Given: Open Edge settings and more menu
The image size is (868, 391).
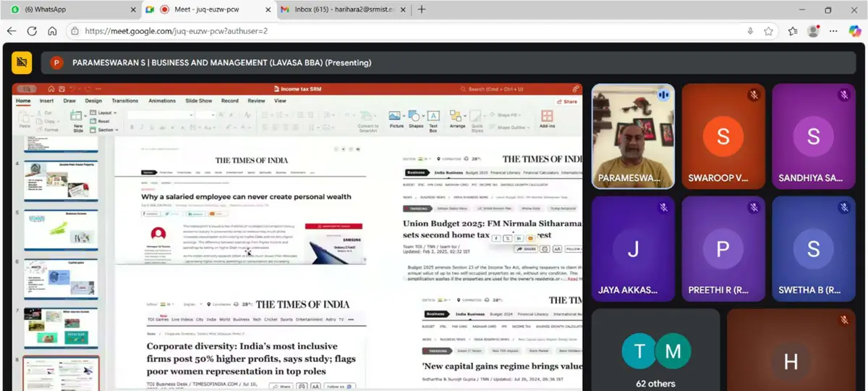Looking at the screenshot, I should [833, 31].
